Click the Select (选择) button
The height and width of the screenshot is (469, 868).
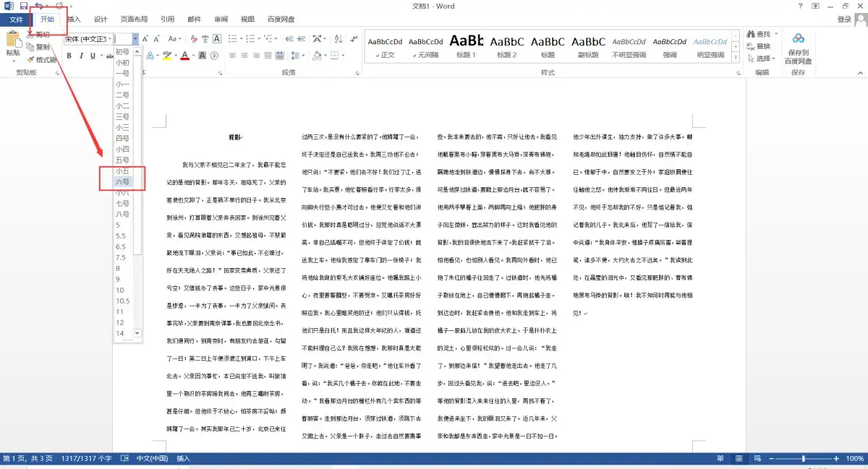(x=762, y=59)
